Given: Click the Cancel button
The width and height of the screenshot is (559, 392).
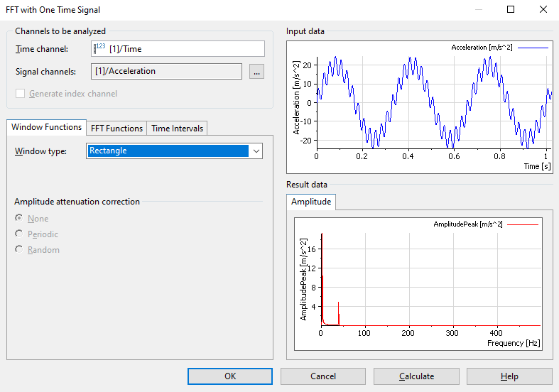Looking at the screenshot, I should click(323, 376).
